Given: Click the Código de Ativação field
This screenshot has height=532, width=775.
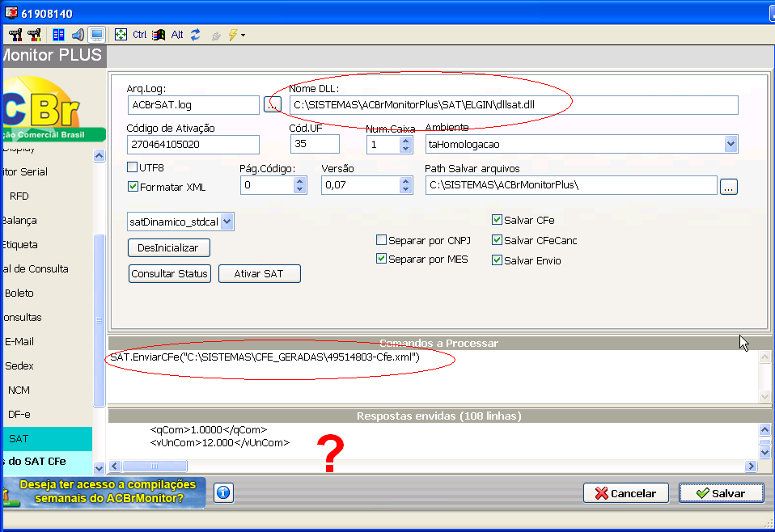Looking at the screenshot, I should pyautogui.click(x=193, y=144).
